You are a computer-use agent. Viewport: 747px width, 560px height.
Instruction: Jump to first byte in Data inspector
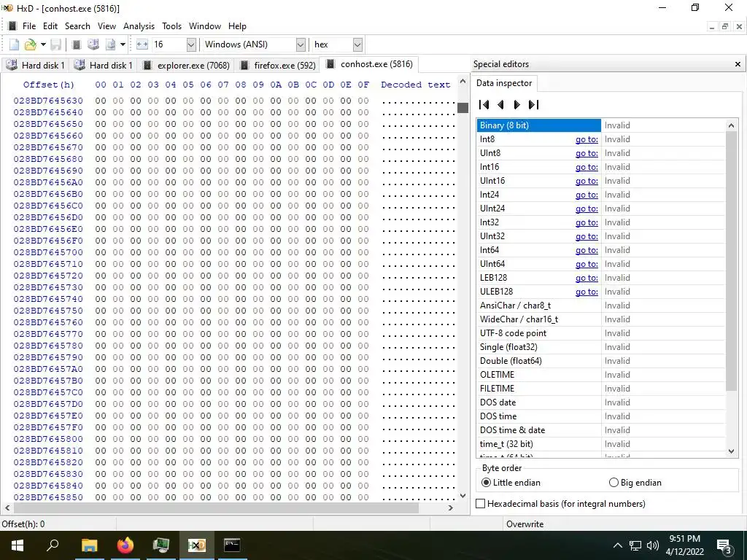[484, 105]
